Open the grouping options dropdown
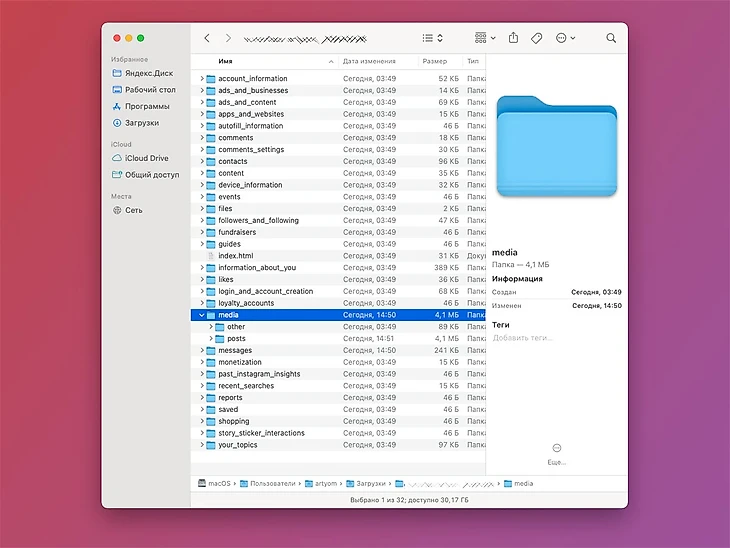 click(x=485, y=38)
